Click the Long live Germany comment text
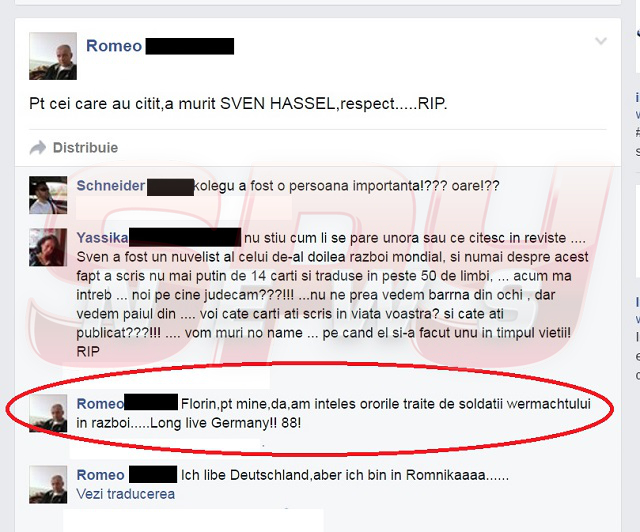The height and width of the screenshot is (532, 640). [333, 413]
